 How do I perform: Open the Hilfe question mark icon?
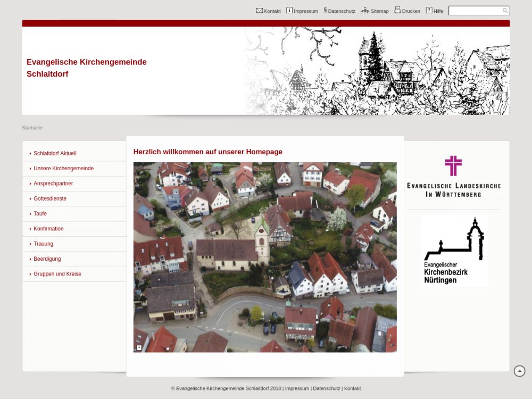click(429, 11)
